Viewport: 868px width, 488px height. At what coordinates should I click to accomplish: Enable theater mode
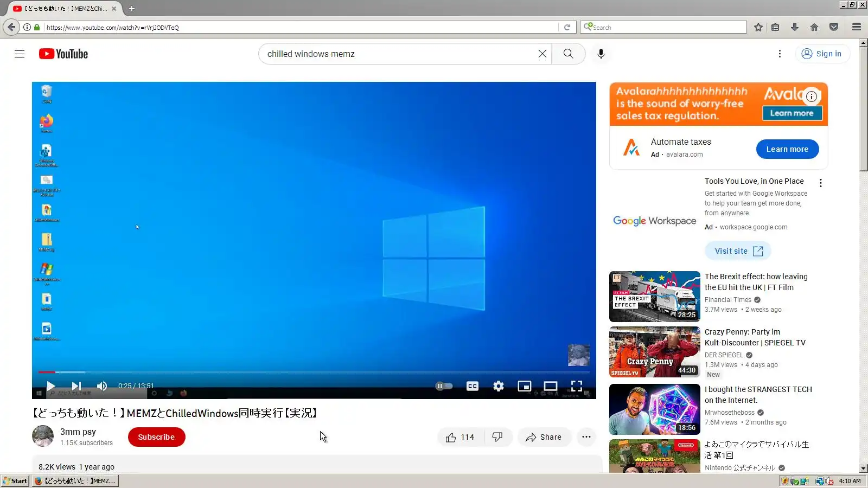(x=551, y=386)
